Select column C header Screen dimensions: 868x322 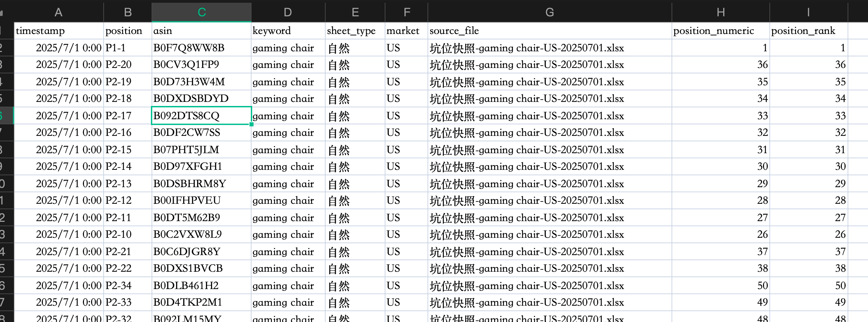click(x=202, y=12)
